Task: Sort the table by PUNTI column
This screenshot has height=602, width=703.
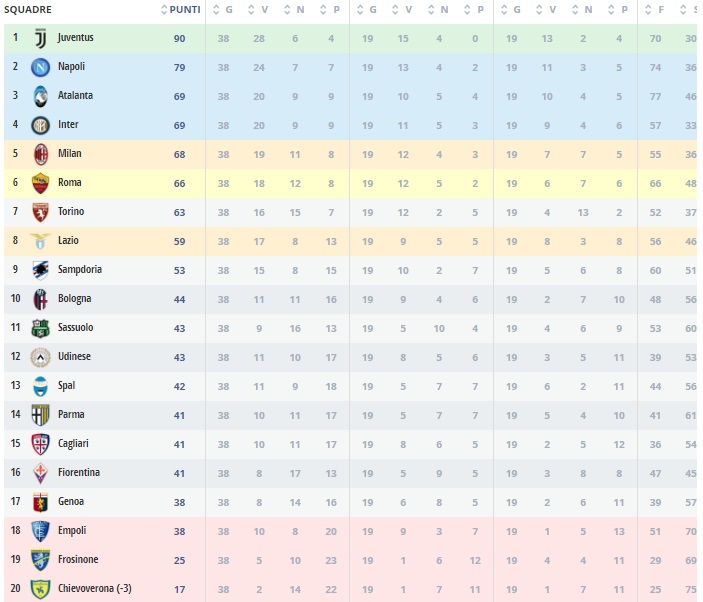Action: click(x=181, y=9)
